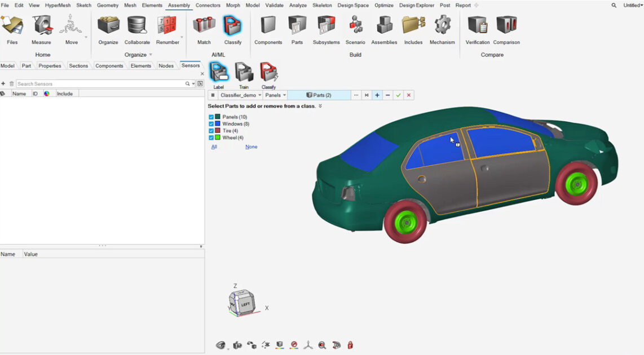This screenshot has width=644, height=355.
Task: Open the Connectors ribbon tab
Action: (208, 5)
